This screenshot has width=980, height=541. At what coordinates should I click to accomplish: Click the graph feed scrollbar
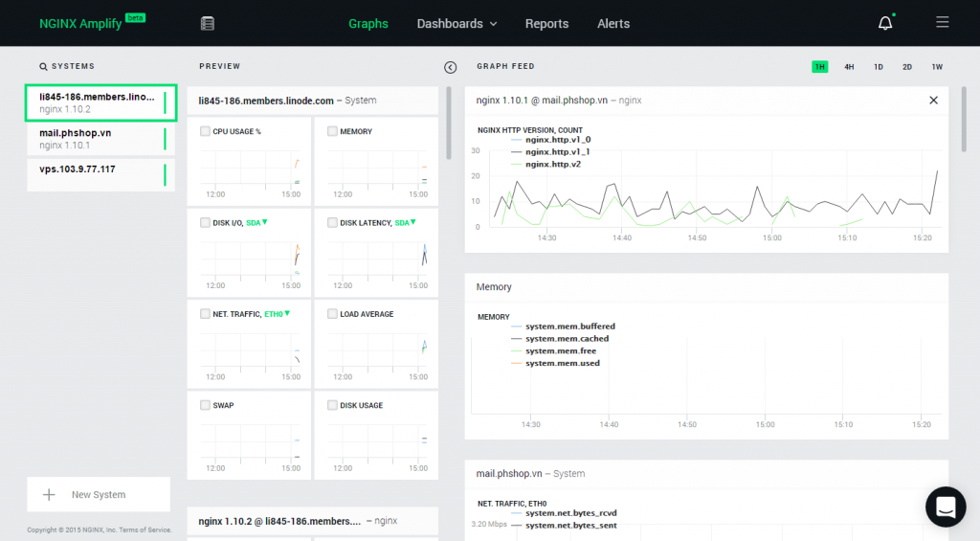click(963, 119)
